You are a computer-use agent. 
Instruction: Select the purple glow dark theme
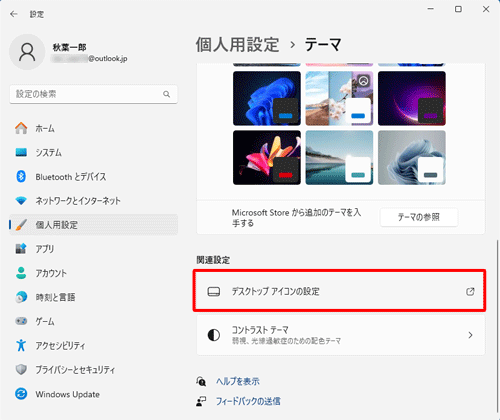pyautogui.click(x=412, y=98)
